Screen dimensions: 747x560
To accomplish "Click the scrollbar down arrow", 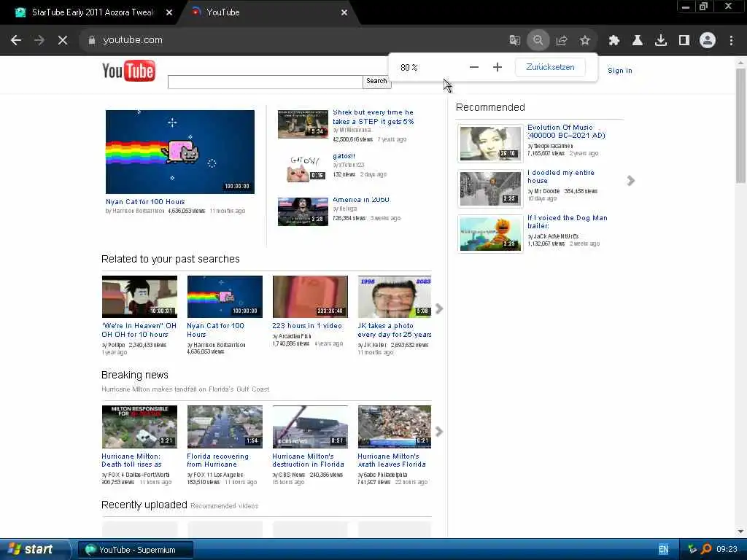I will [x=740, y=532].
